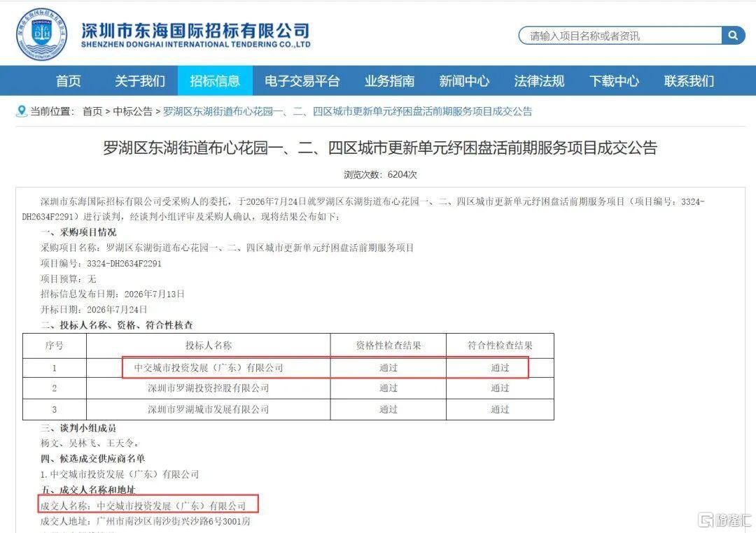The image size is (756, 533).
Task: Click the 投标人名称 table header cell
Action: click(x=209, y=346)
